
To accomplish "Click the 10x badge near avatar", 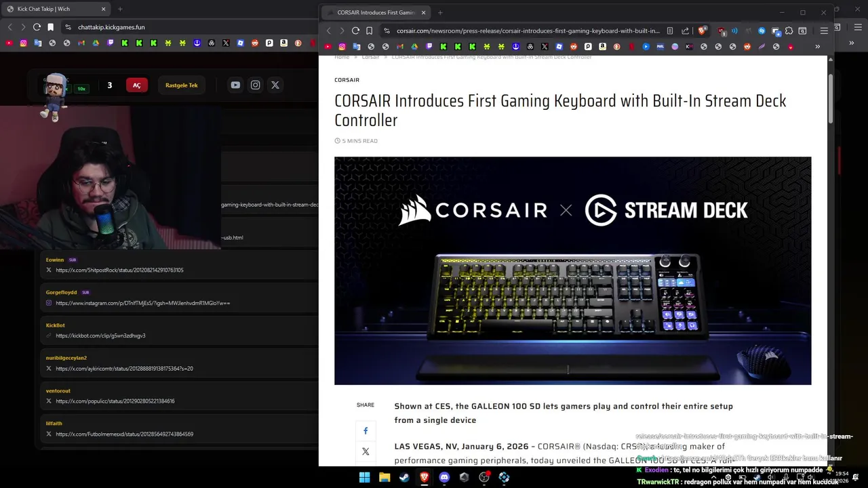I will point(81,89).
